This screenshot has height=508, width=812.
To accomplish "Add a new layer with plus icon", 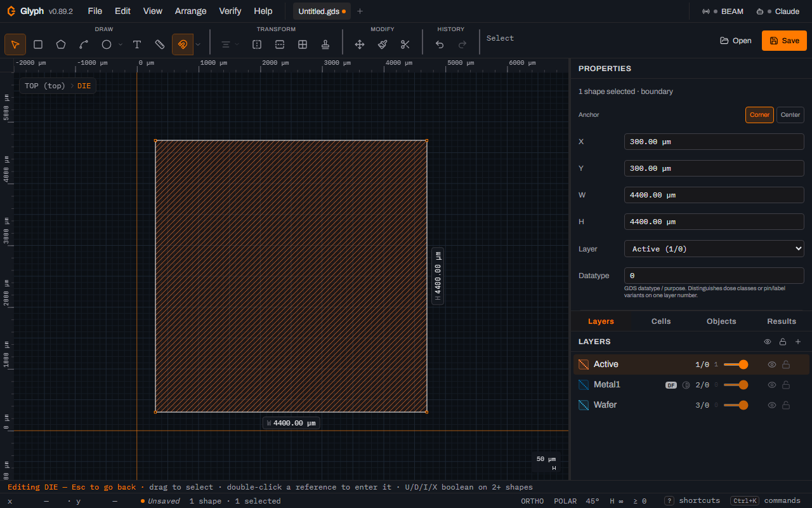I will click(x=798, y=342).
